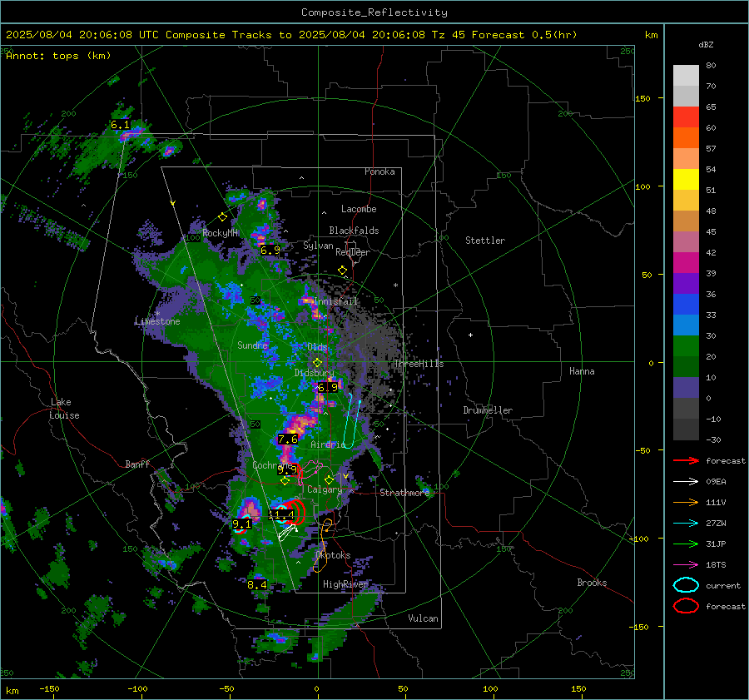Select the red 65 dBZ color swatch
This screenshot has width=749, height=700.
coord(686,117)
